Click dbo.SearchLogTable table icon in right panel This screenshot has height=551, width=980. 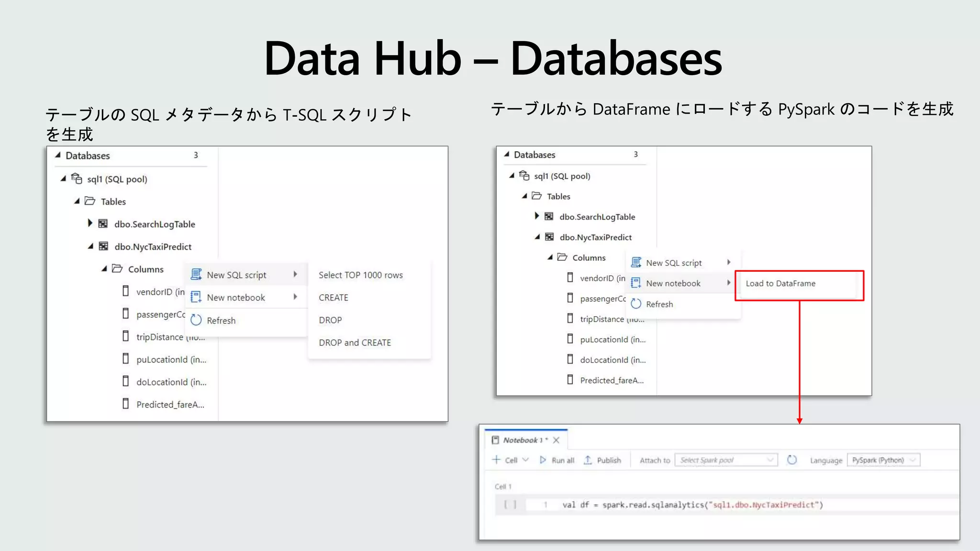tap(549, 216)
